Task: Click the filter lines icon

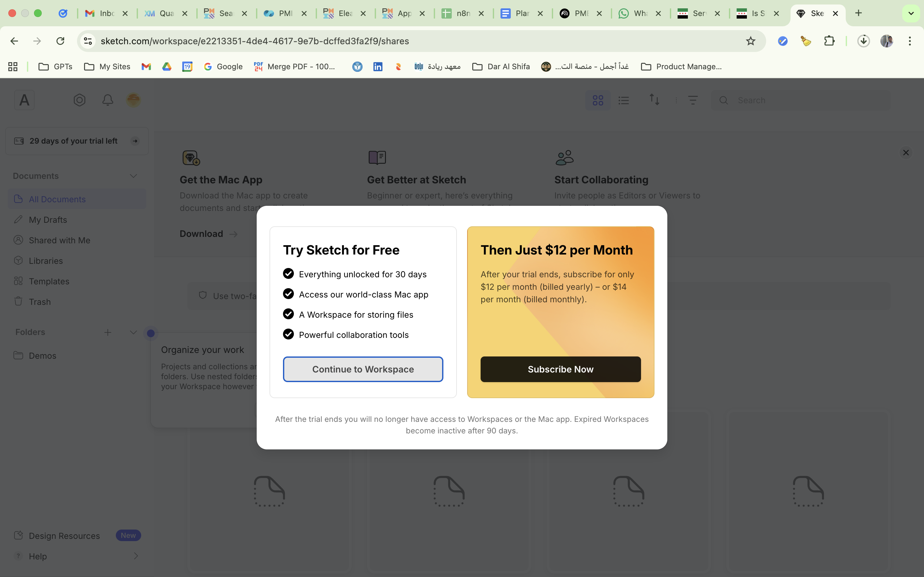Action: (693, 100)
